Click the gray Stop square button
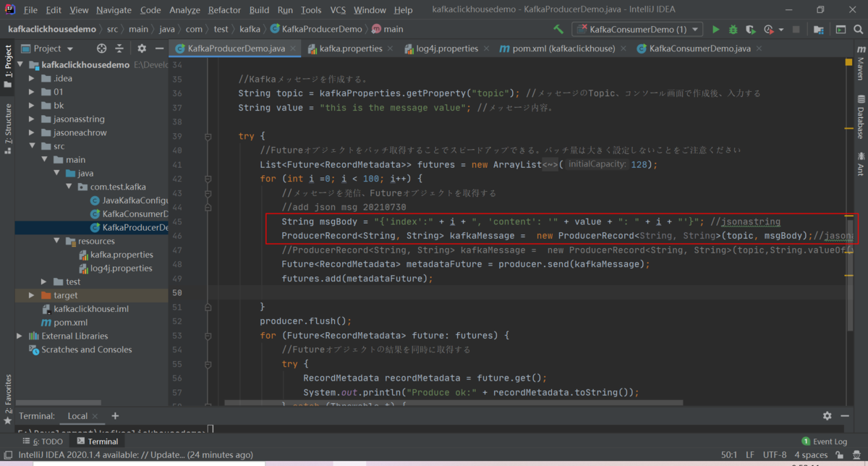The height and width of the screenshot is (466, 868). 796,30
